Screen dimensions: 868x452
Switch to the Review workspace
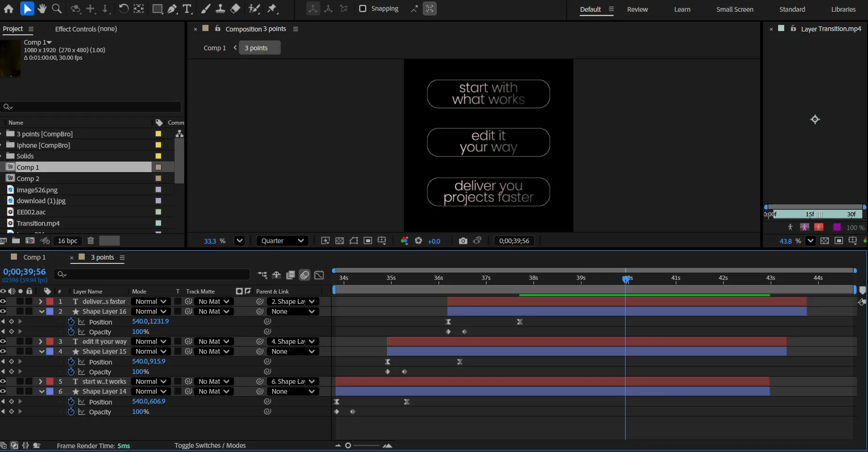(637, 9)
